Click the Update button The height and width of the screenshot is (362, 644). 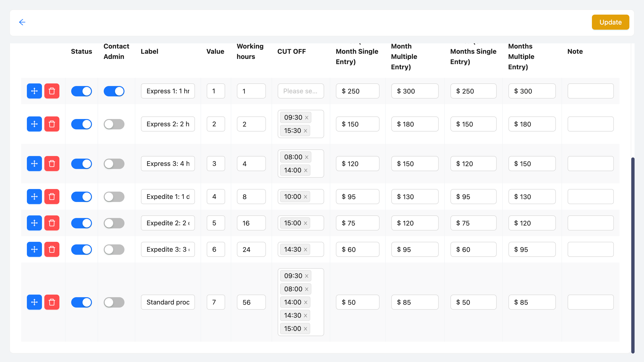[x=610, y=22]
